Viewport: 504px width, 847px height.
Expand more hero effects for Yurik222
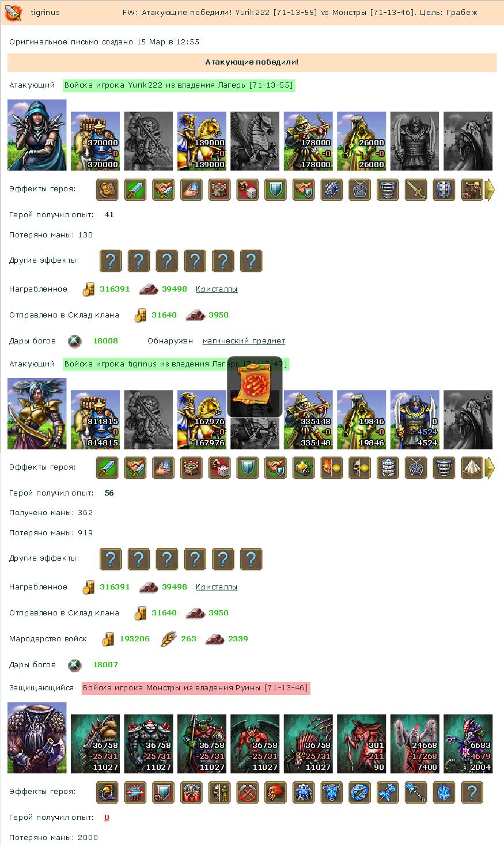490,190
